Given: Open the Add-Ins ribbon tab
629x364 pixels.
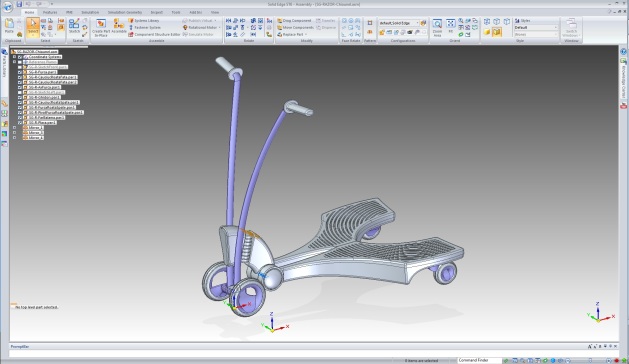Looking at the screenshot, I should [x=195, y=12].
